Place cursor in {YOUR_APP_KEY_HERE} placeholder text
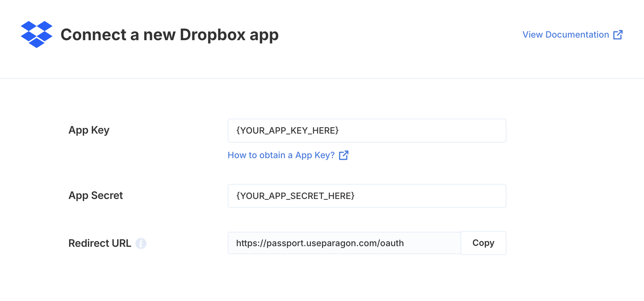The width and height of the screenshot is (644, 301). [287, 130]
